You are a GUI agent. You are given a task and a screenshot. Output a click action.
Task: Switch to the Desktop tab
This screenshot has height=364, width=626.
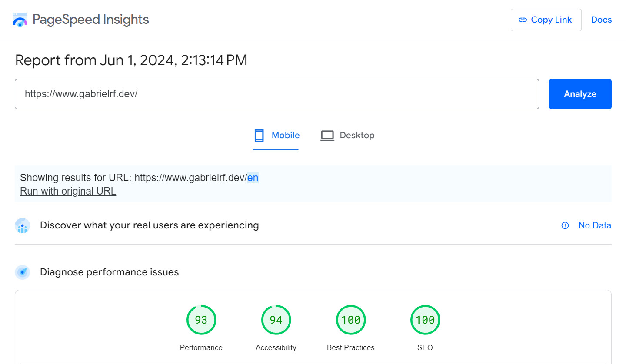[x=347, y=136]
